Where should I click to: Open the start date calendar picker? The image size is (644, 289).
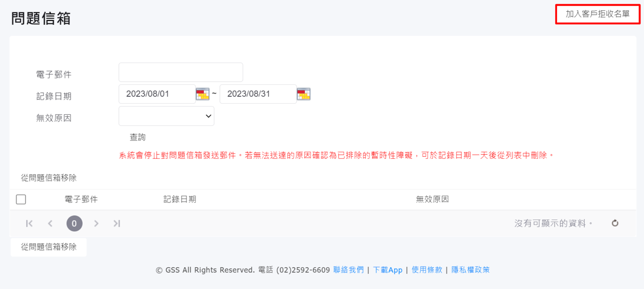202,94
